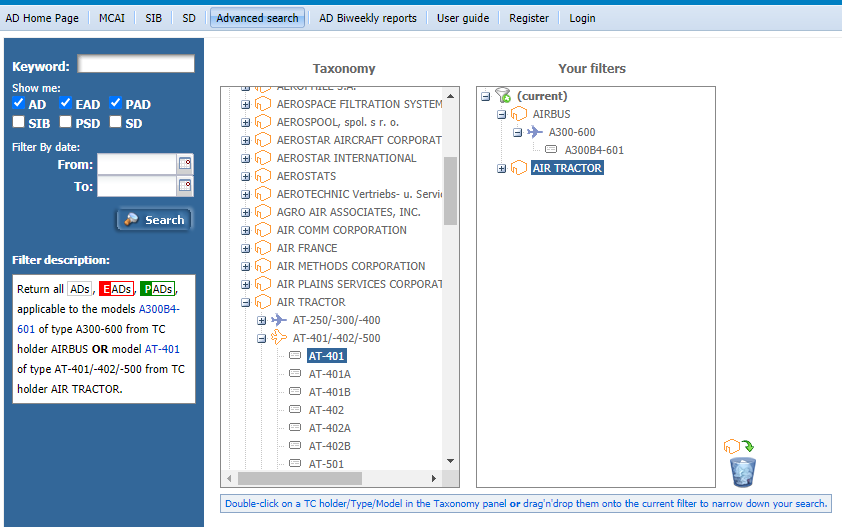Viewport: 842px width, 527px height.
Task: Click the Keyword input field
Action: pos(136,64)
